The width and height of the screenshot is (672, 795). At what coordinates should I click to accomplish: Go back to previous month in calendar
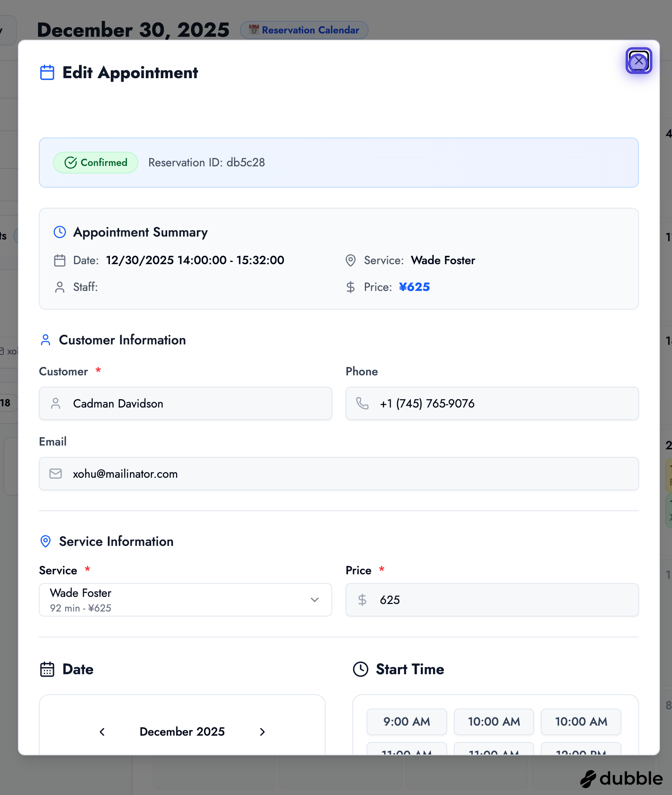click(x=102, y=732)
